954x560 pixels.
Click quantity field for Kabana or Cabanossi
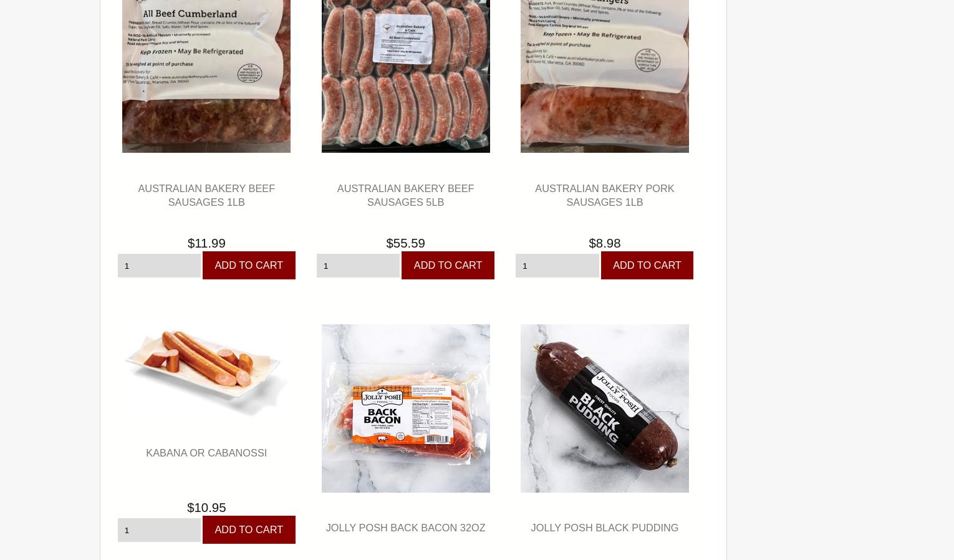pos(159,530)
